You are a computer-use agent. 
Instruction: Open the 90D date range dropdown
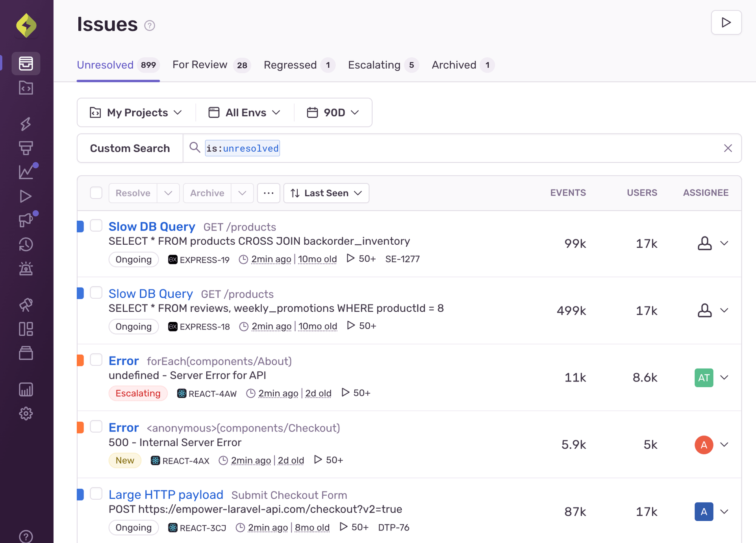333,113
